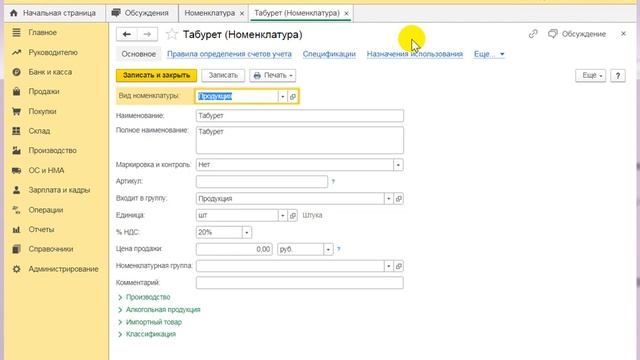The image size is (640, 360).
Task: Open the Назначения использования link
Action: [x=415, y=54]
